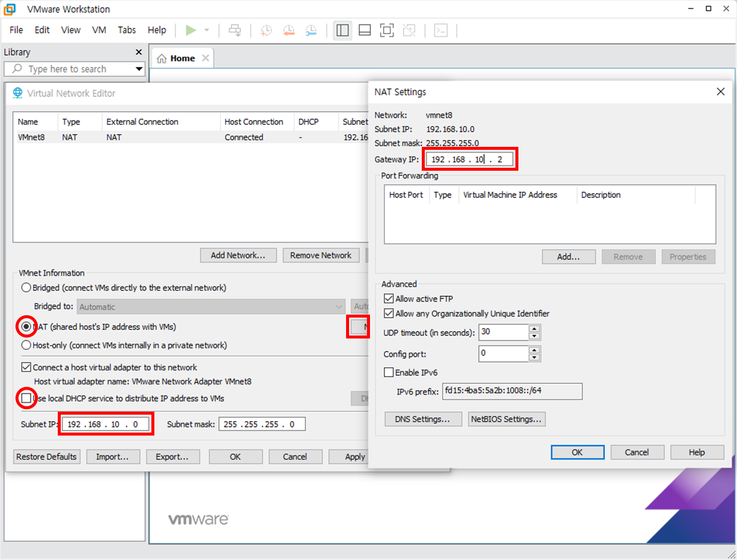Click the Gateway IP address field

[x=470, y=159]
